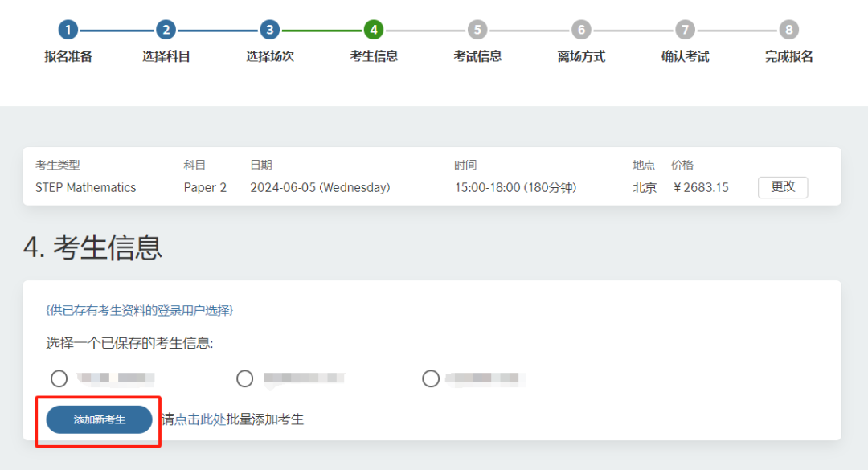
Task: Click the price ¥2683.15
Action: point(700,188)
